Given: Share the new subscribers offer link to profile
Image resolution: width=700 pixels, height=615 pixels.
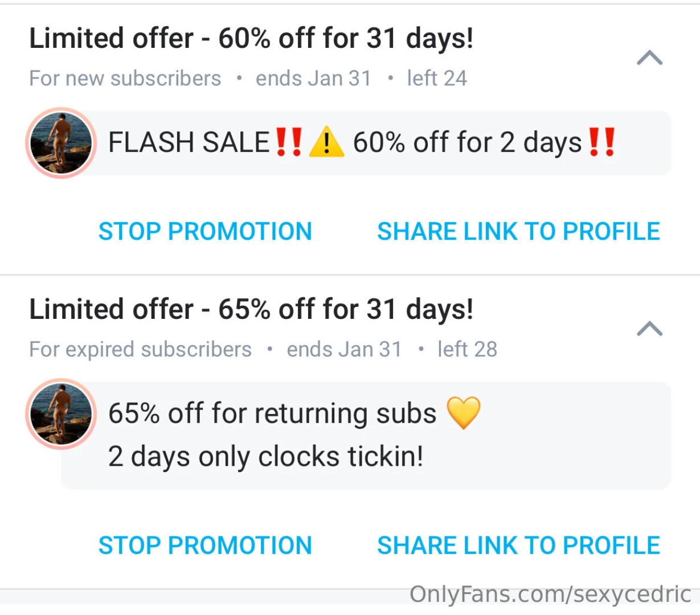Looking at the screenshot, I should [518, 231].
